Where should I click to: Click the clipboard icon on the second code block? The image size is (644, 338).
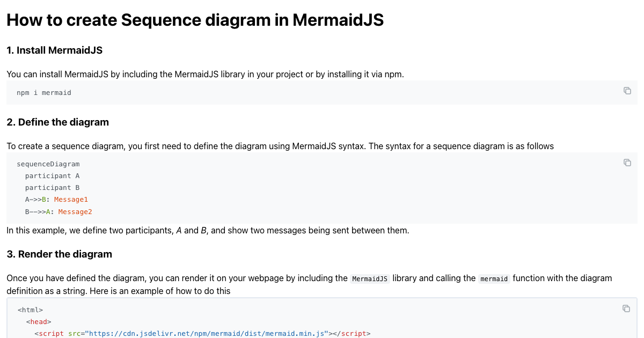[x=627, y=162]
